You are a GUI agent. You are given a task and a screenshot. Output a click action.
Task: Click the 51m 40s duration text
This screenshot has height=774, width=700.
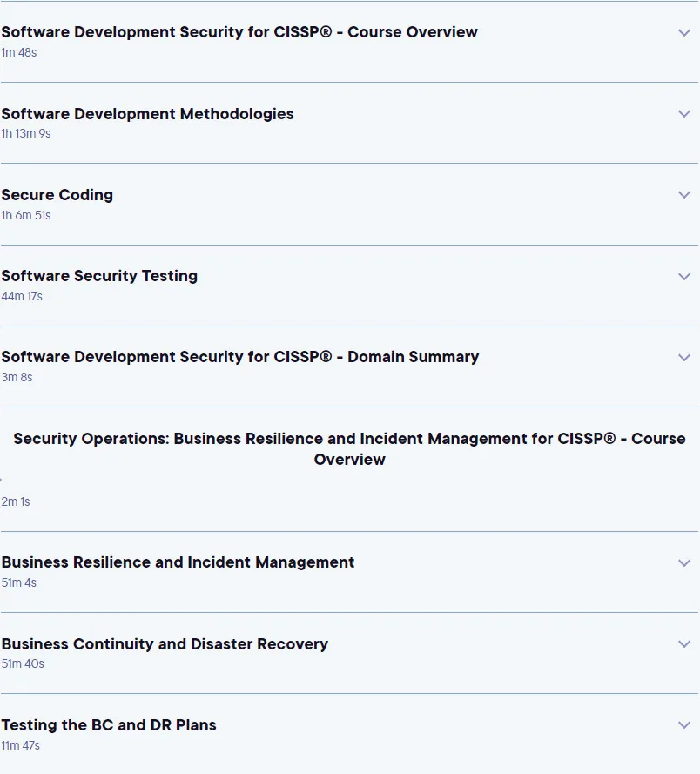click(x=23, y=664)
